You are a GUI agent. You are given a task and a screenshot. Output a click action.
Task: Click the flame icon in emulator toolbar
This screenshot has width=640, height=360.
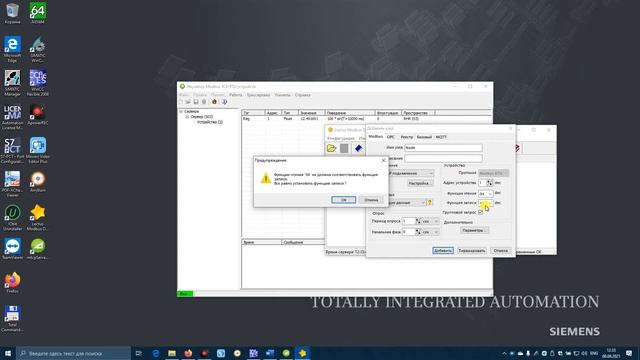click(214, 102)
